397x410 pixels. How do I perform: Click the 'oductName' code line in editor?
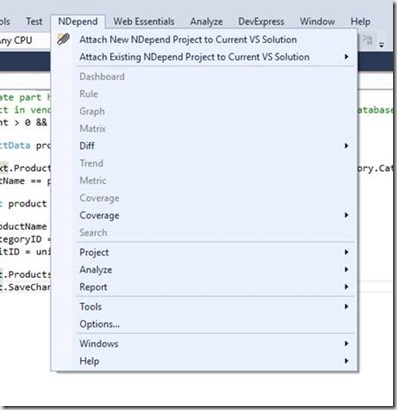click(23, 227)
